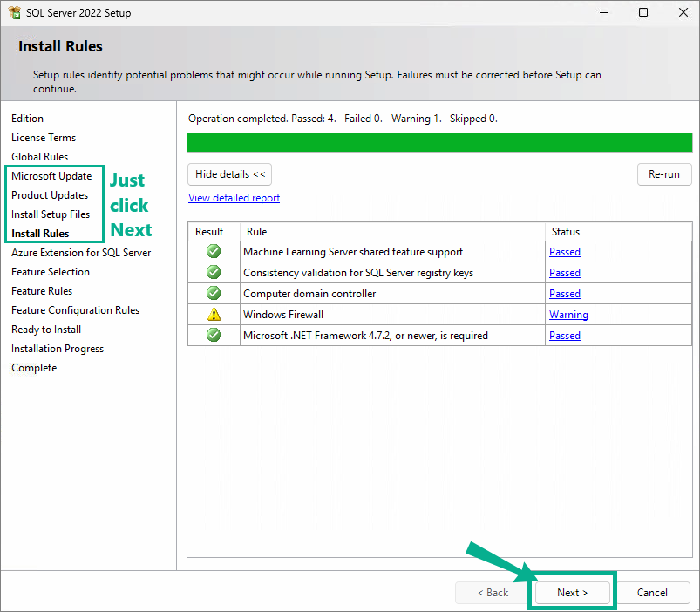Cancel the SQL Server setup
The height and width of the screenshot is (612, 700).
pos(652,592)
